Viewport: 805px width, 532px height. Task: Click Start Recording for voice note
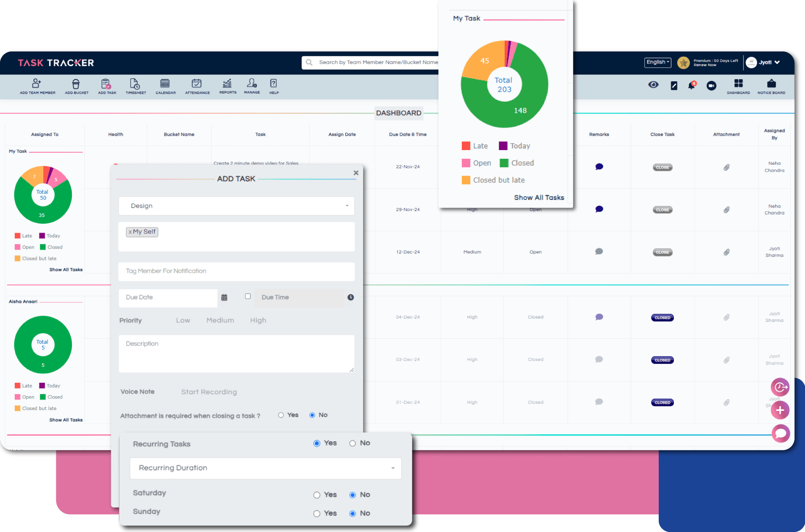pyautogui.click(x=209, y=392)
